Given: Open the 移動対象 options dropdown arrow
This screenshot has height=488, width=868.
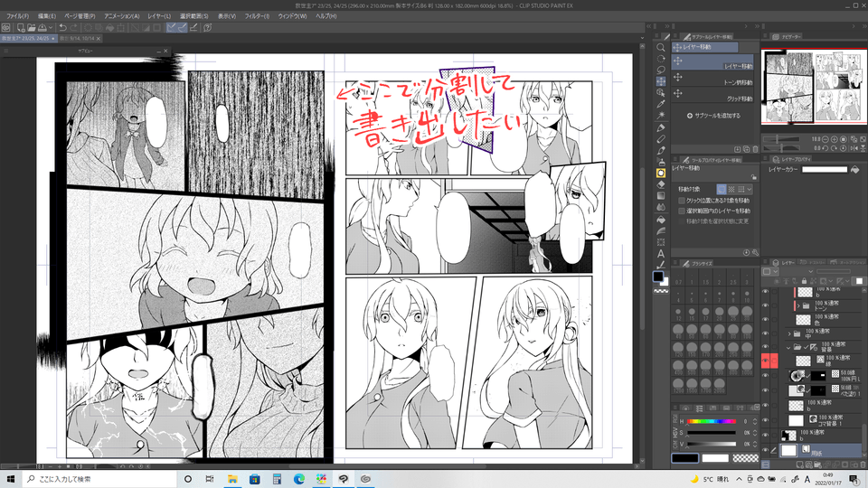Looking at the screenshot, I should [750, 189].
